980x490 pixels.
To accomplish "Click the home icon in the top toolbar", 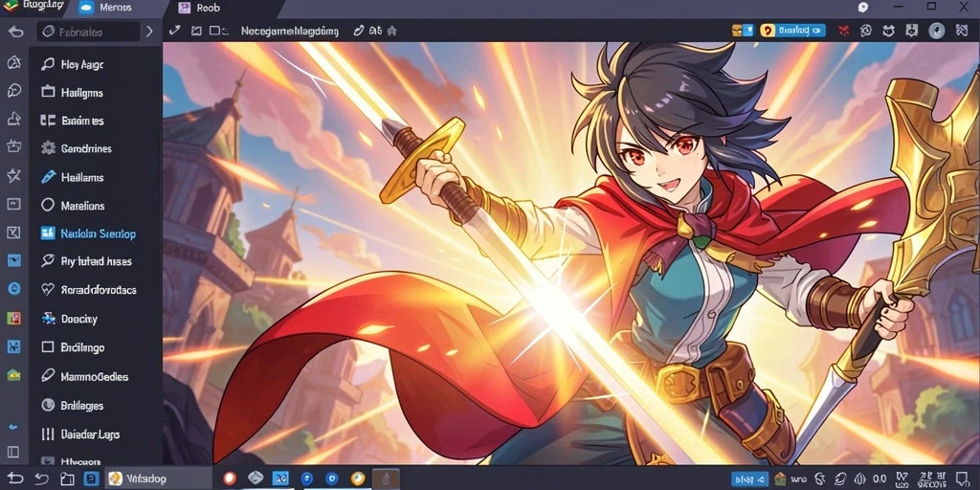I will 391,30.
